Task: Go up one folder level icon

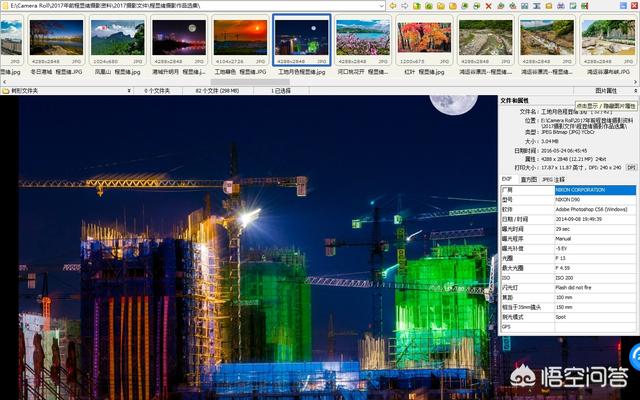Action: click(416, 6)
